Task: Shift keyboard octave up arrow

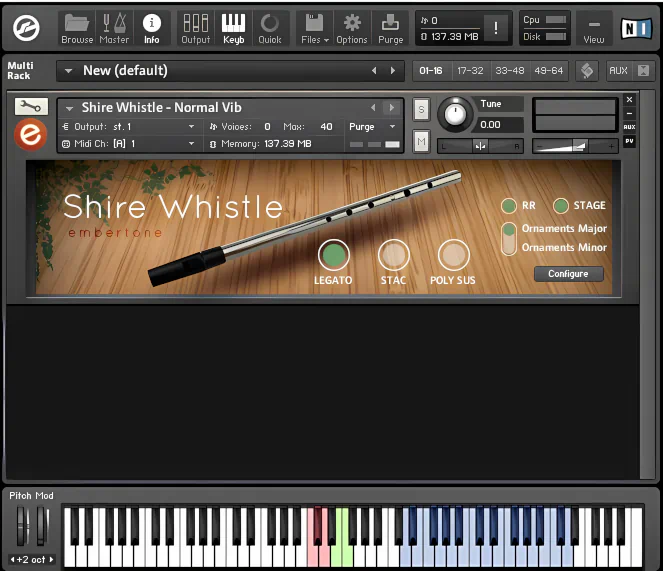Action: [52, 559]
